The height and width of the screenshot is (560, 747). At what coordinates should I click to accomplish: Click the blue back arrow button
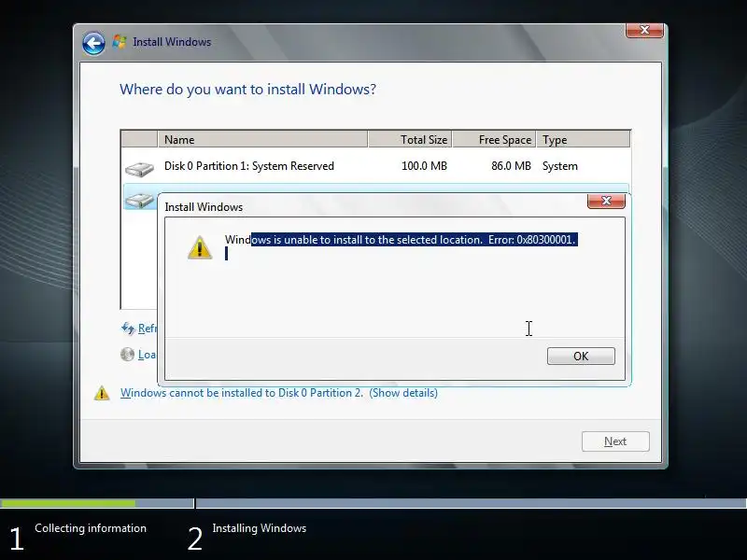pos(93,44)
